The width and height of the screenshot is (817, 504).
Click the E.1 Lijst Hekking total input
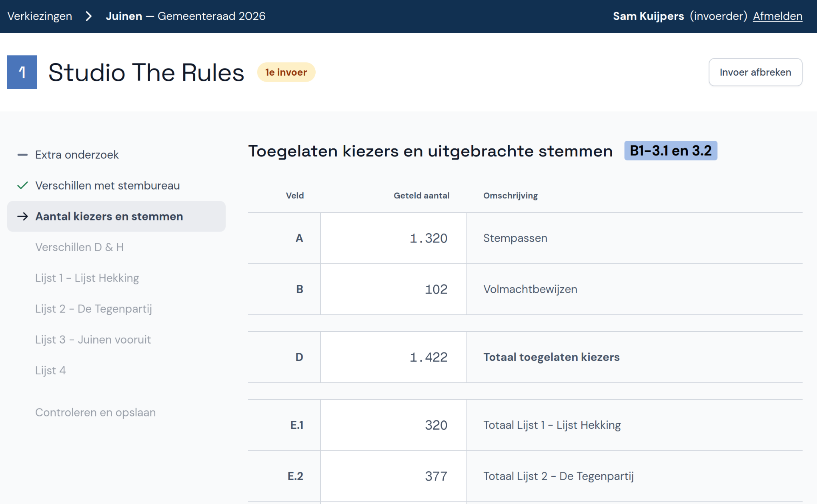393,425
